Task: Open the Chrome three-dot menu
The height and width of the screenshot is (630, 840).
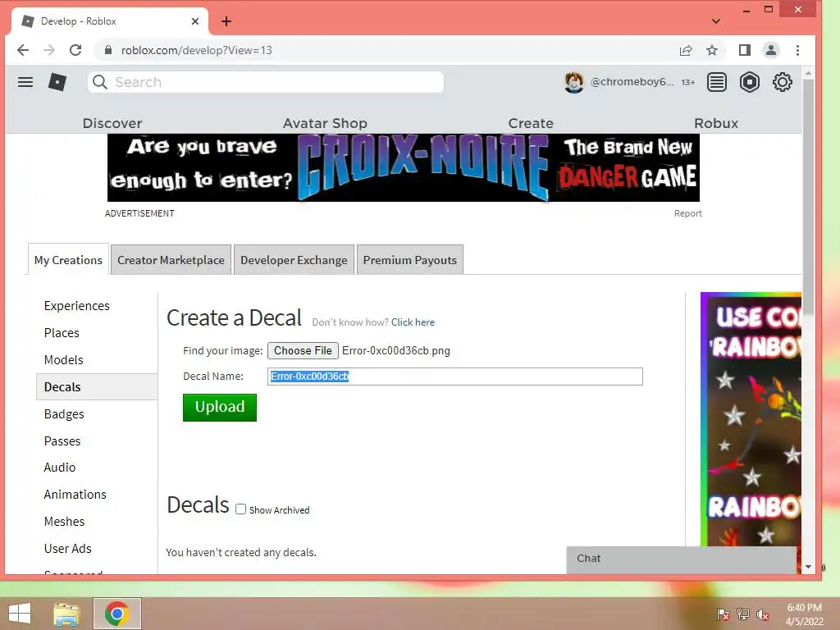Action: click(797, 50)
